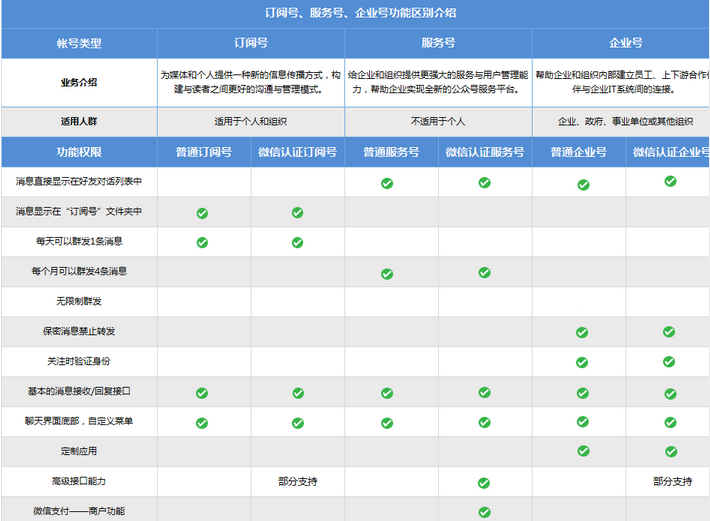Click the 定制应用 row label
Screen dimensions: 710x521
click(x=79, y=451)
